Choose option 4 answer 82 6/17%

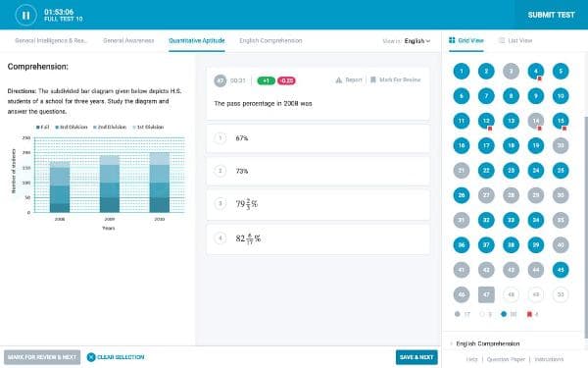(x=318, y=238)
